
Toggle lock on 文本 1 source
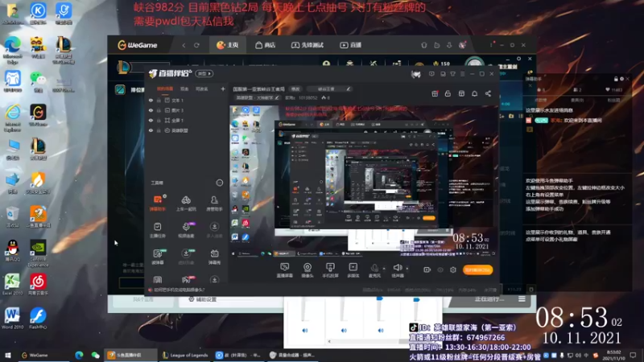[x=159, y=100]
